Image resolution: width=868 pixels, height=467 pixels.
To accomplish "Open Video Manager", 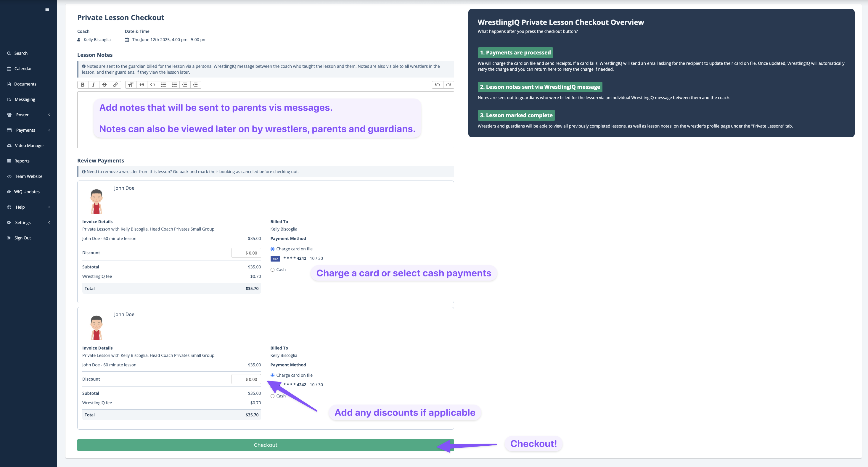I will click(30, 146).
